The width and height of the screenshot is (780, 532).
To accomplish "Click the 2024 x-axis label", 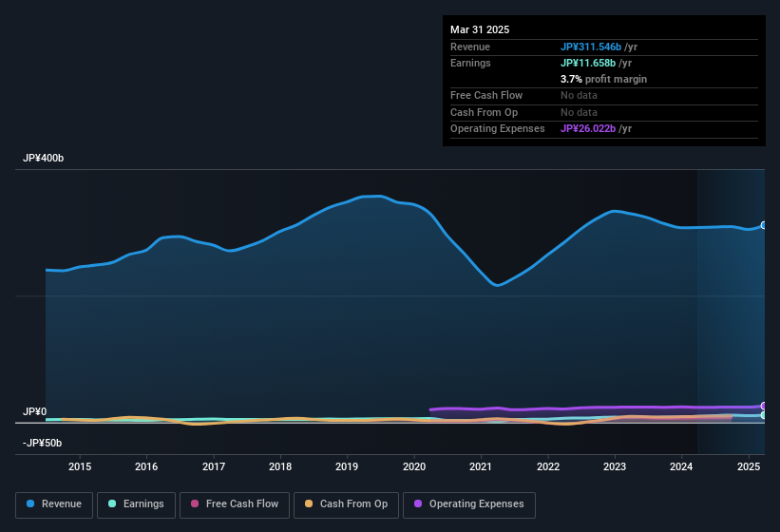I will click(681, 466).
